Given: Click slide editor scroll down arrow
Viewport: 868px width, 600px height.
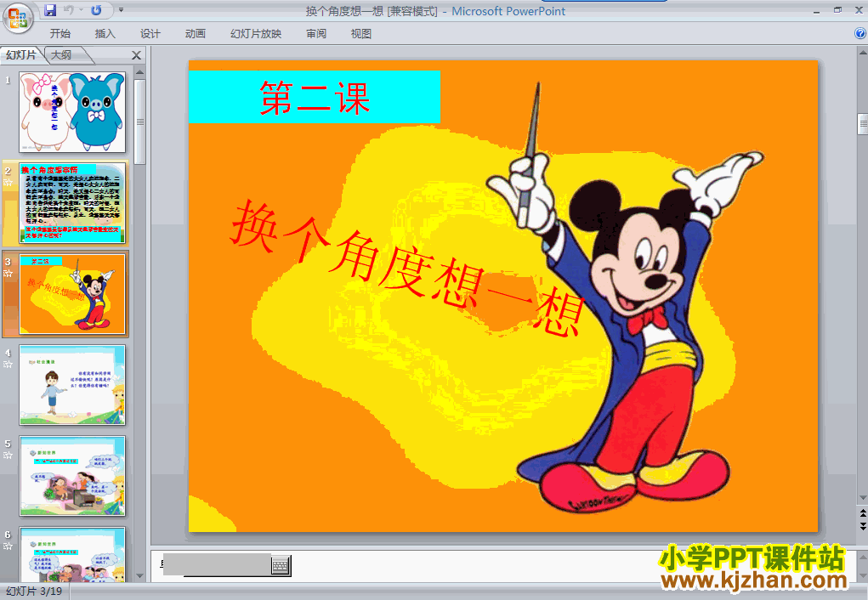Looking at the screenshot, I should (862, 498).
